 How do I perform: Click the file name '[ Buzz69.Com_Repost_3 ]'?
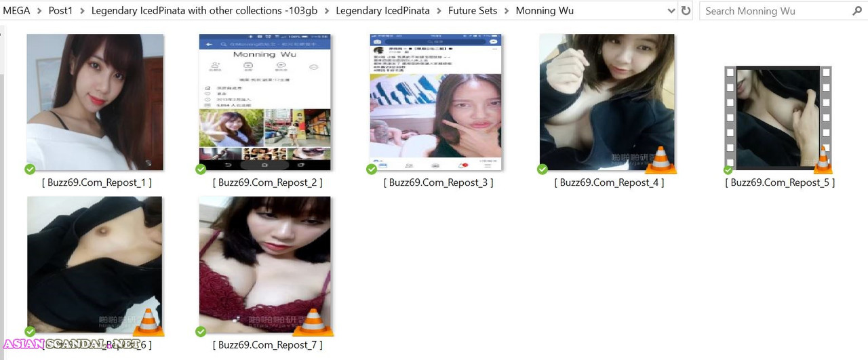tap(438, 182)
